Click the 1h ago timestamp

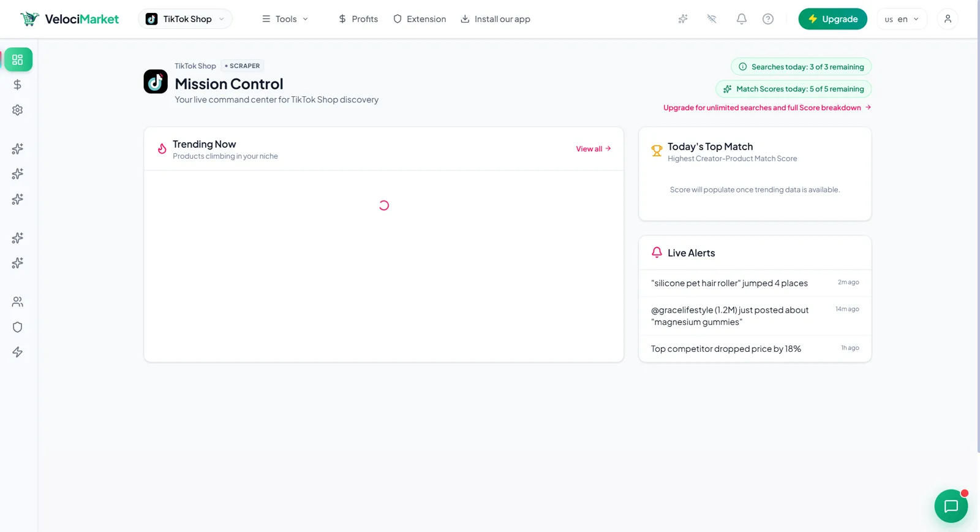[850, 348]
